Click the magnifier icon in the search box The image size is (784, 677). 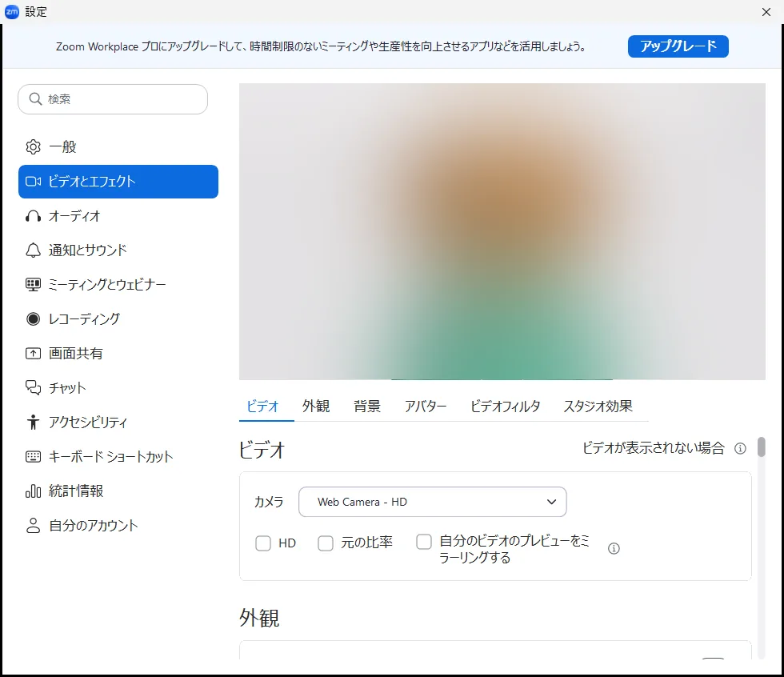click(35, 99)
